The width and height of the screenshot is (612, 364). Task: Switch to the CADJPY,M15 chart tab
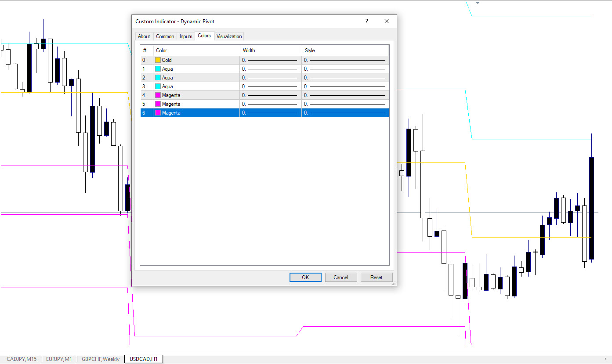[x=22, y=359]
